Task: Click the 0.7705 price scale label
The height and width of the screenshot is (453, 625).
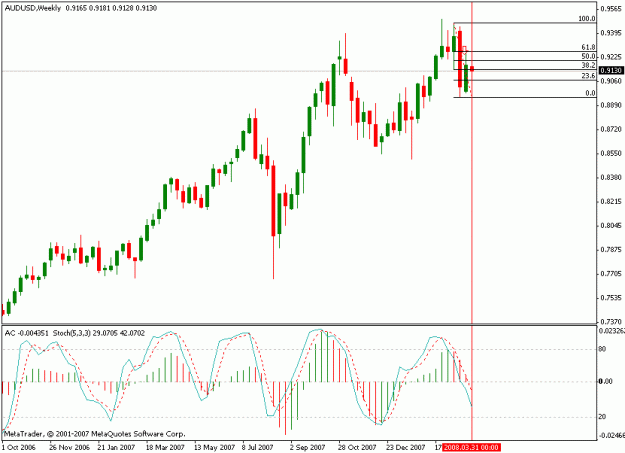Action: click(612, 274)
